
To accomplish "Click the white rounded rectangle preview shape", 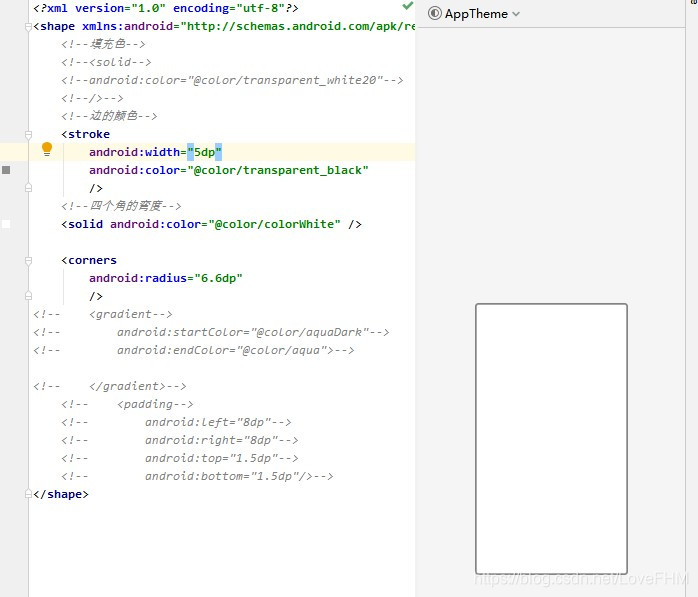I will pyautogui.click(x=552, y=439).
